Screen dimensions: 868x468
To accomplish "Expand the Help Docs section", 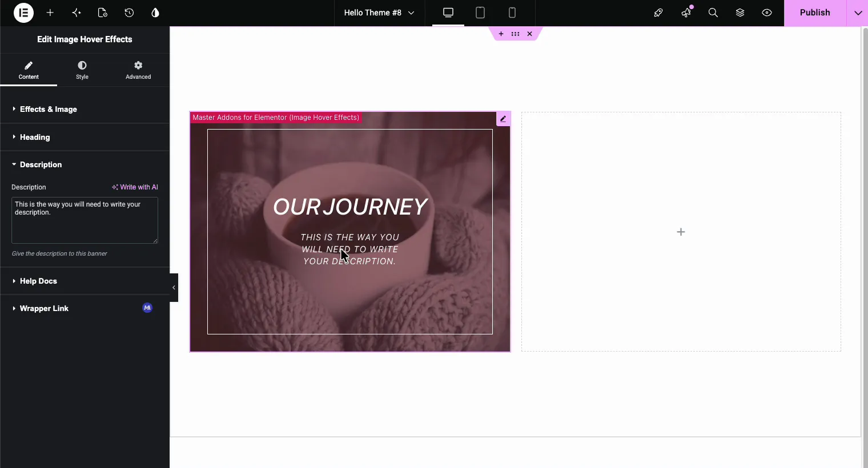I will coord(85,281).
